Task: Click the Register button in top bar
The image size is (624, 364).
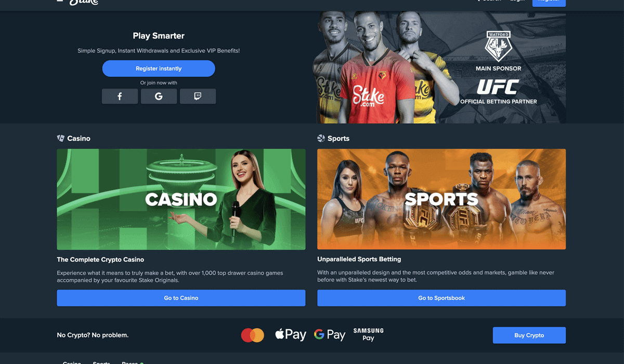Action: (549, 2)
